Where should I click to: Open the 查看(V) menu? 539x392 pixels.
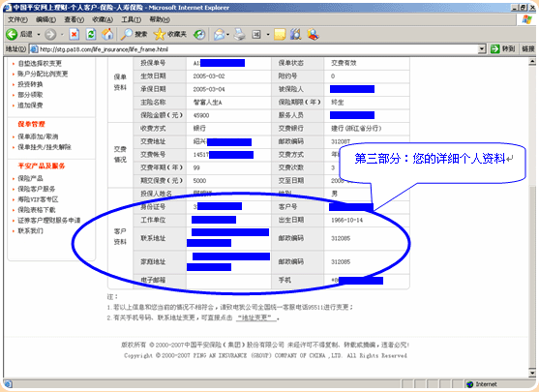pos(74,19)
